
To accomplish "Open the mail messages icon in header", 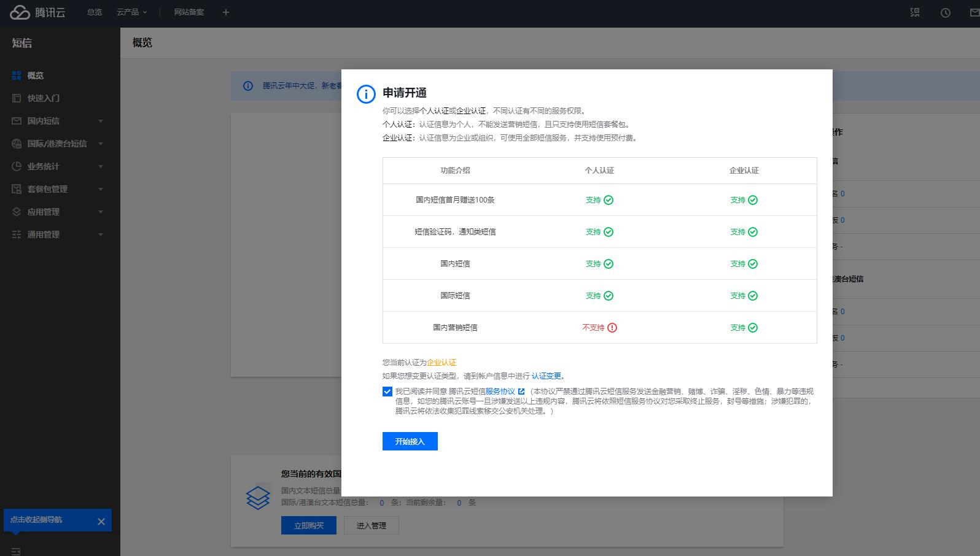I will [975, 13].
